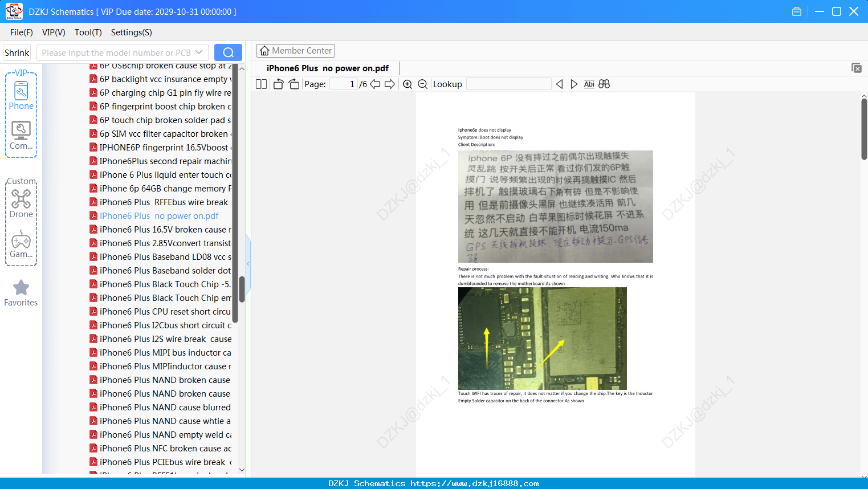Viewport: 868px width, 489px height.
Task: Open the Phone category in VIP sidebar
Action: click(x=21, y=95)
